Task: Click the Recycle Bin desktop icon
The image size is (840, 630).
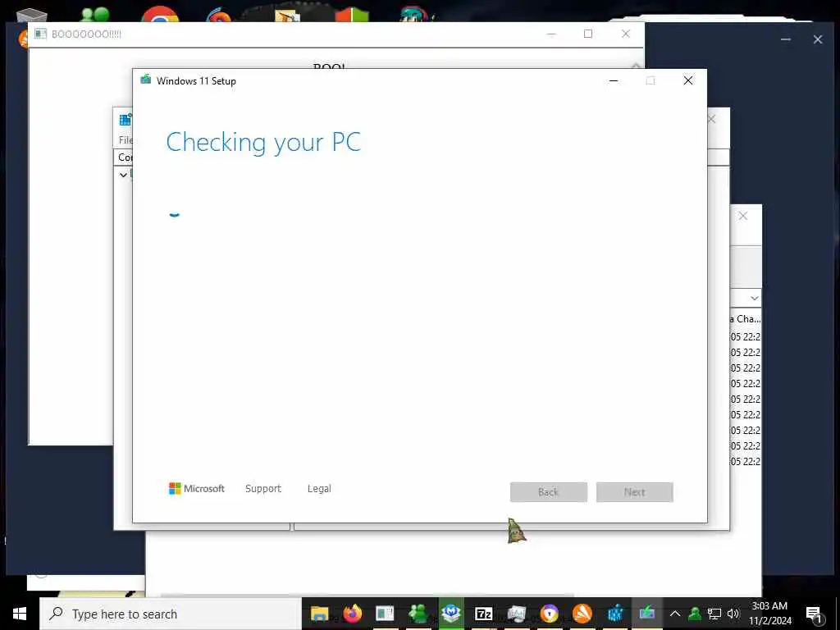Action: pyautogui.click(x=32, y=15)
